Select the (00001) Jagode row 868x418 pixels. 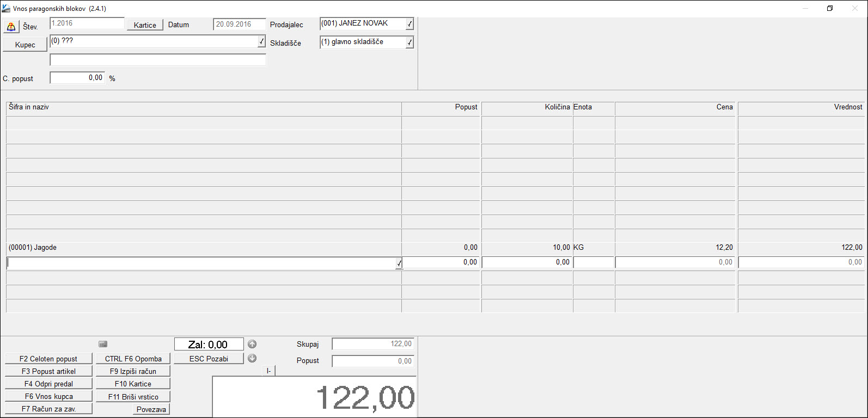tap(435, 248)
